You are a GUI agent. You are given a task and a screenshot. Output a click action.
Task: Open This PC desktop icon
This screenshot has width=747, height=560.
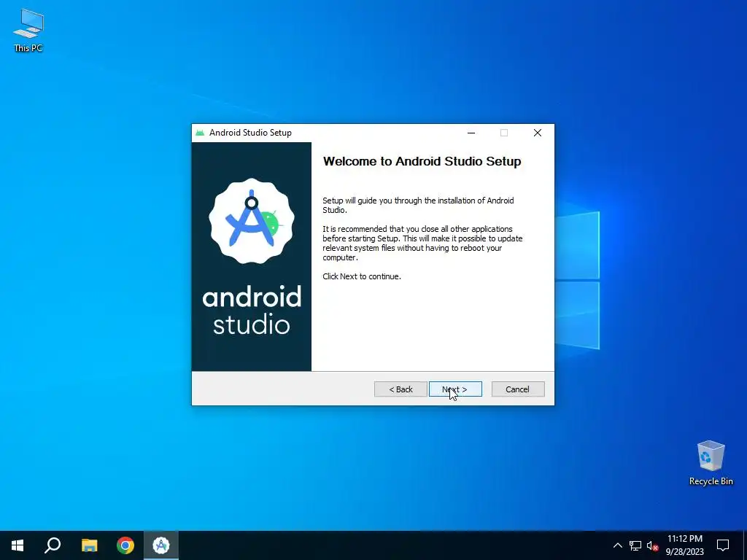pyautogui.click(x=28, y=31)
